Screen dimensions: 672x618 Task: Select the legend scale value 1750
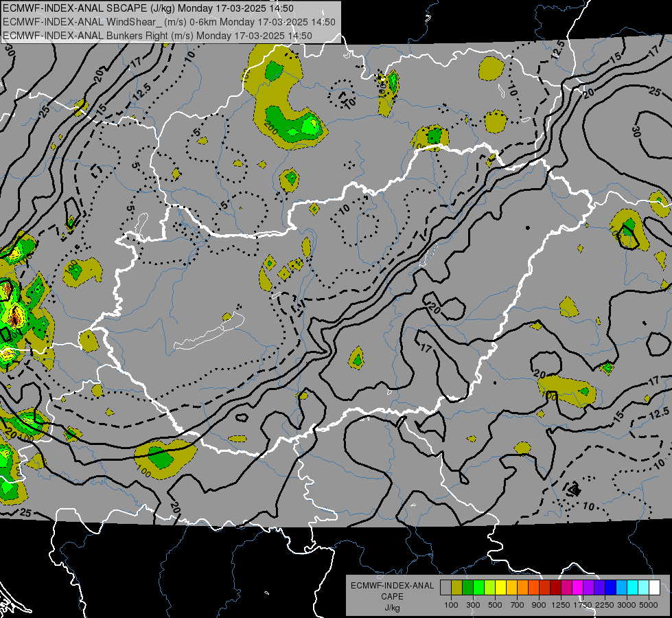pos(583,605)
